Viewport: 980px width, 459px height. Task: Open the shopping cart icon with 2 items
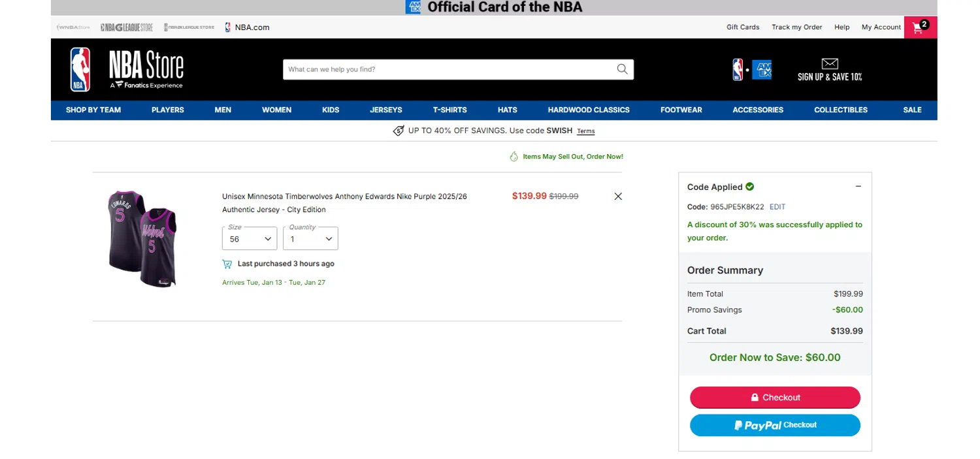pyautogui.click(x=920, y=27)
